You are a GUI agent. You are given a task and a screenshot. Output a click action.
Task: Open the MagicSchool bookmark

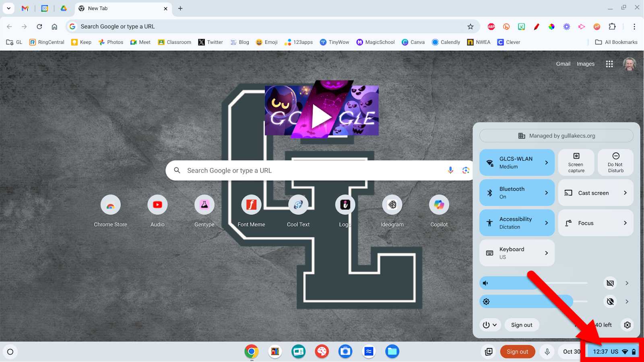pyautogui.click(x=376, y=42)
